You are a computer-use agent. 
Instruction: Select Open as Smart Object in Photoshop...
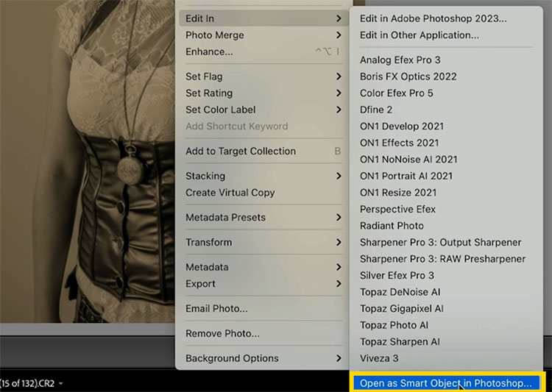446,383
